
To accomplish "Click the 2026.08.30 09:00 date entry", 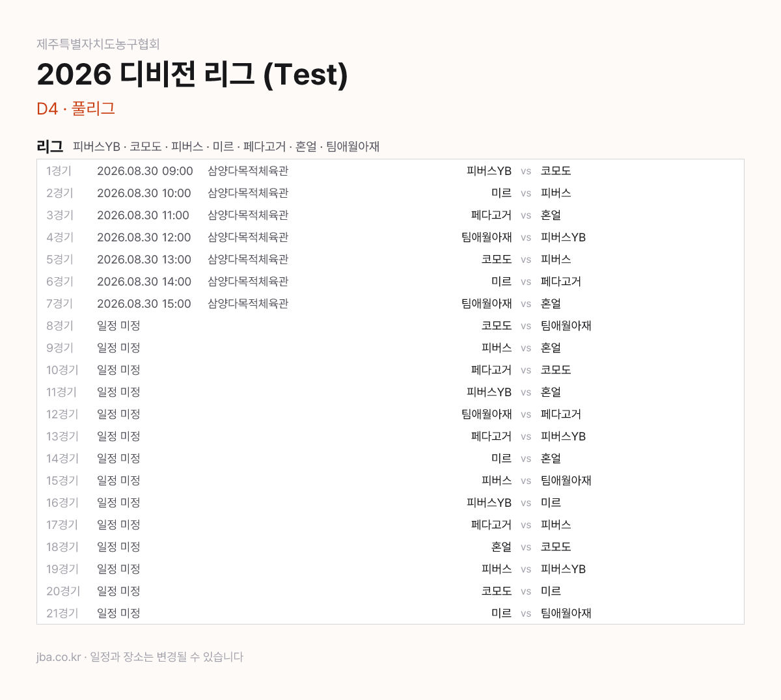I will tap(145, 171).
